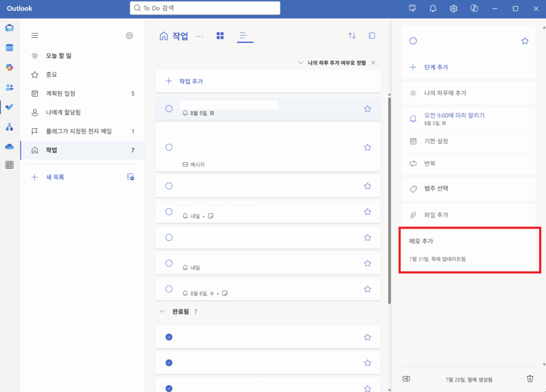Open the 나의 하루 sort grouping chevron
This screenshot has width=546, height=392.
click(300, 62)
